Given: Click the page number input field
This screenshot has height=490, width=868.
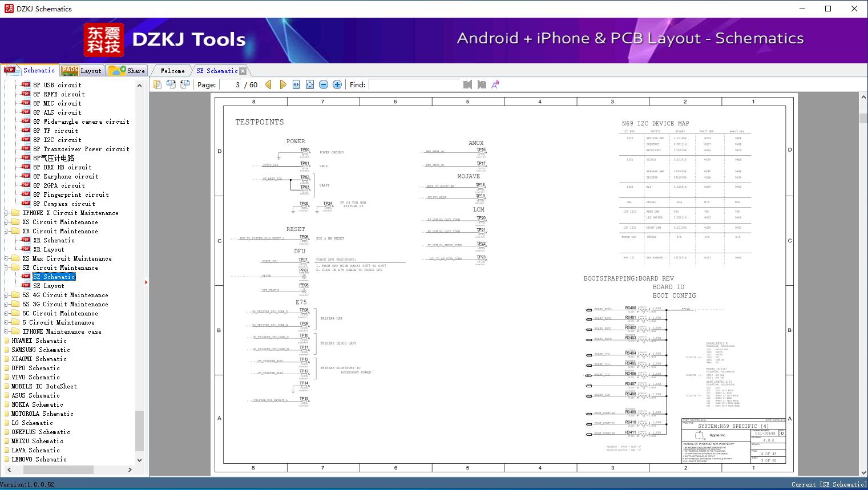Looking at the screenshot, I should 230,84.
